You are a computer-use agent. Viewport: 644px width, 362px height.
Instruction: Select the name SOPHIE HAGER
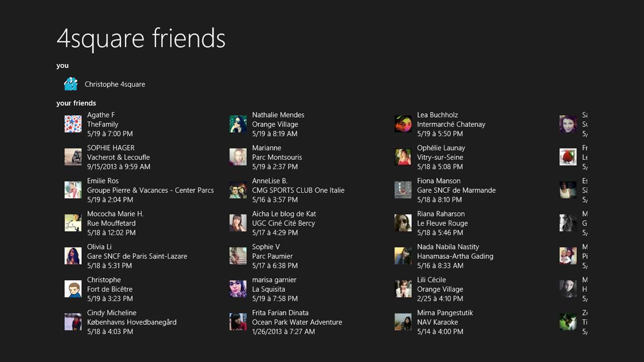point(111,148)
